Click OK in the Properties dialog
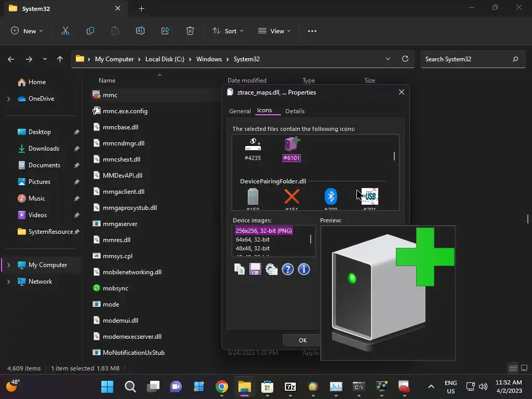This screenshot has height=399, width=532. coord(303,340)
